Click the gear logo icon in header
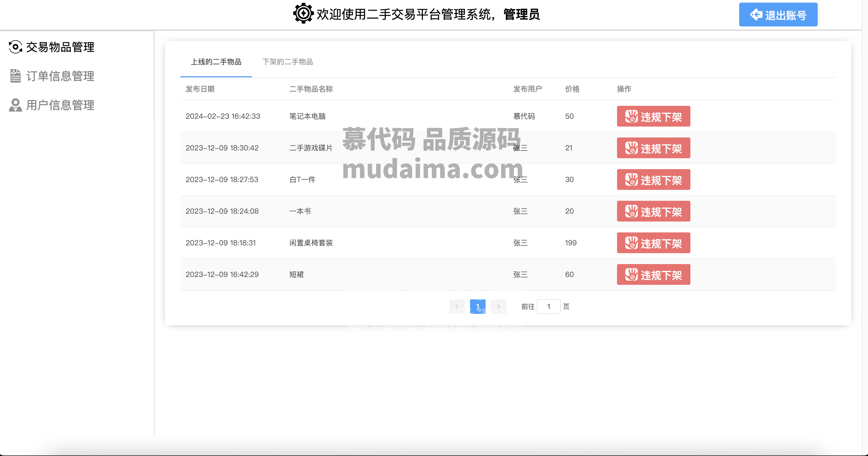This screenshot has width=868, height=456. 303,13
